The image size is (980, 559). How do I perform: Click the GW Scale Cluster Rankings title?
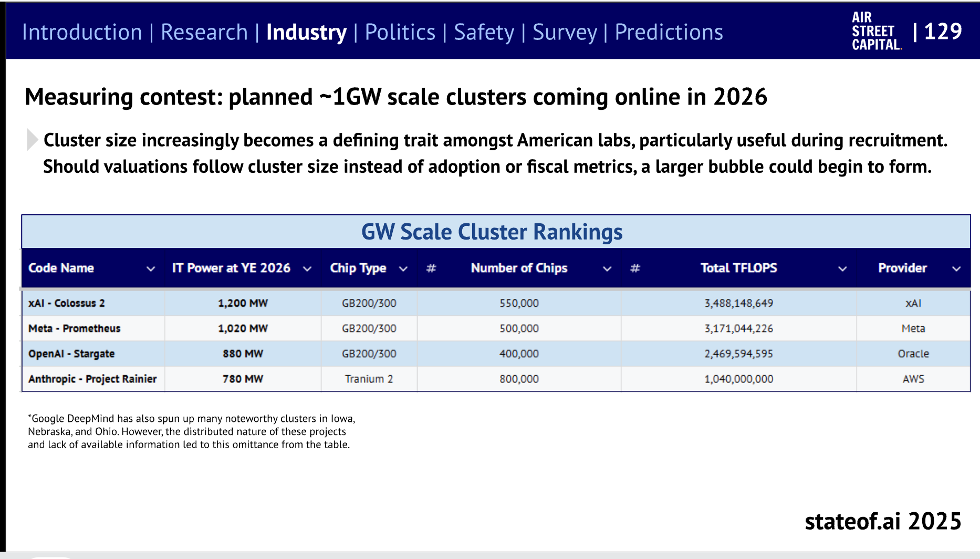pos(492,232)
